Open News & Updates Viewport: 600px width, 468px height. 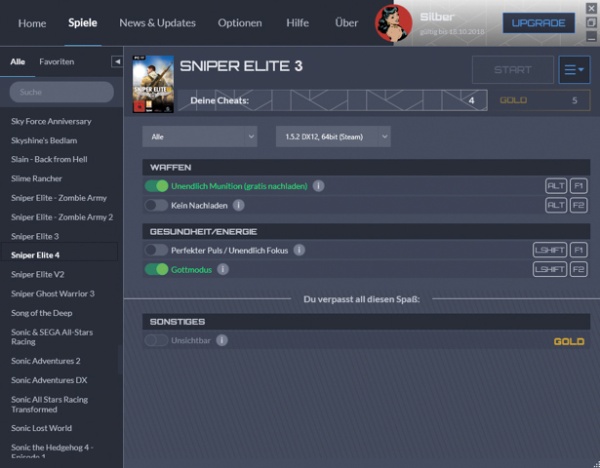tap(157, 23)
